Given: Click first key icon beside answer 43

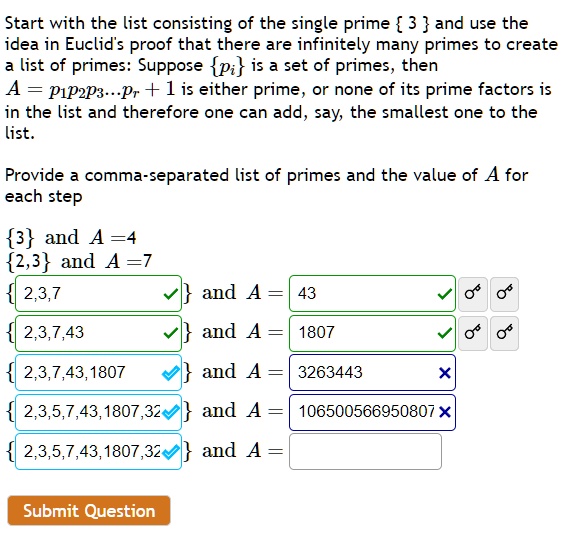Looking at the screenshot, I should click(x=472, y=294).
